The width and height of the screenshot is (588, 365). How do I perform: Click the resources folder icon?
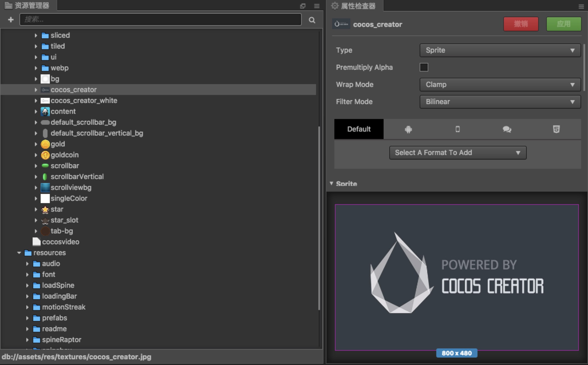point(28,253)
